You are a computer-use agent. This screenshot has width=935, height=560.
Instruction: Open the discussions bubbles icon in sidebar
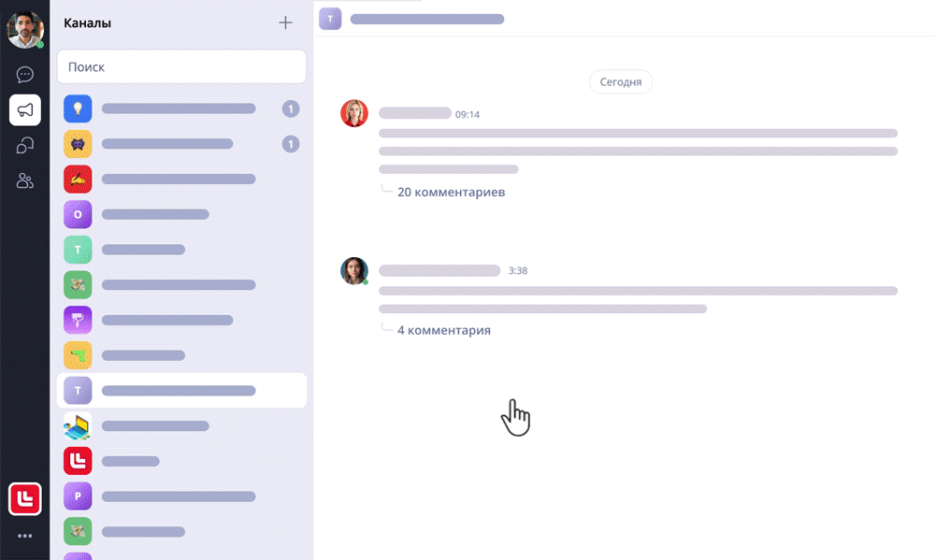pyautogui.click(x=24, y=146)
